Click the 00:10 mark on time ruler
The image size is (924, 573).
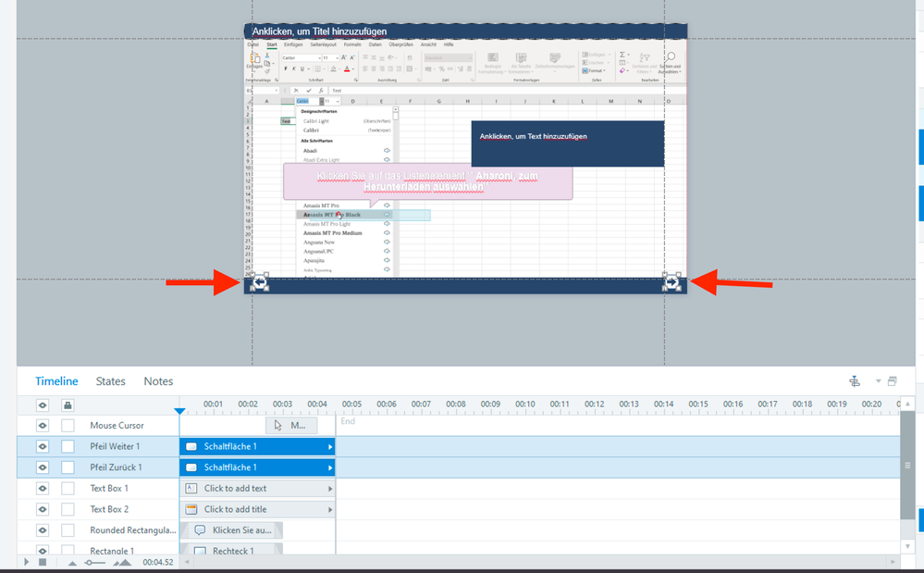pyautogui.click(x=525, y=405)
